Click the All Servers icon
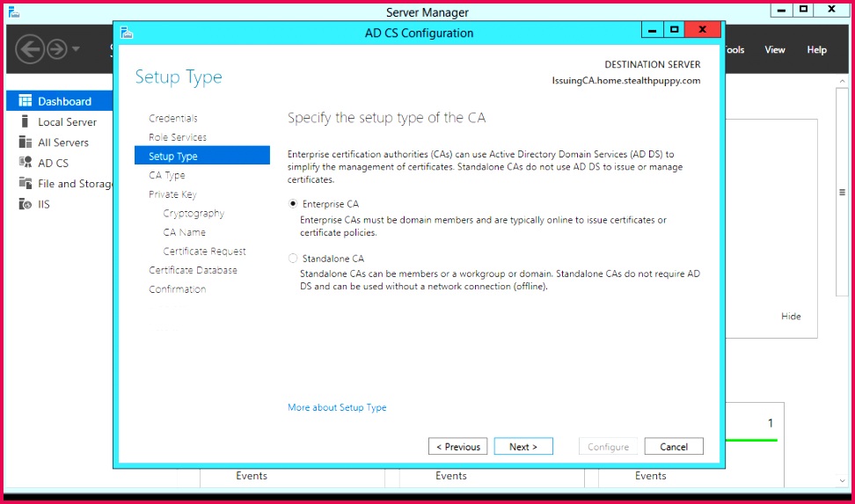855x504 pixels. tap(25, 142)
